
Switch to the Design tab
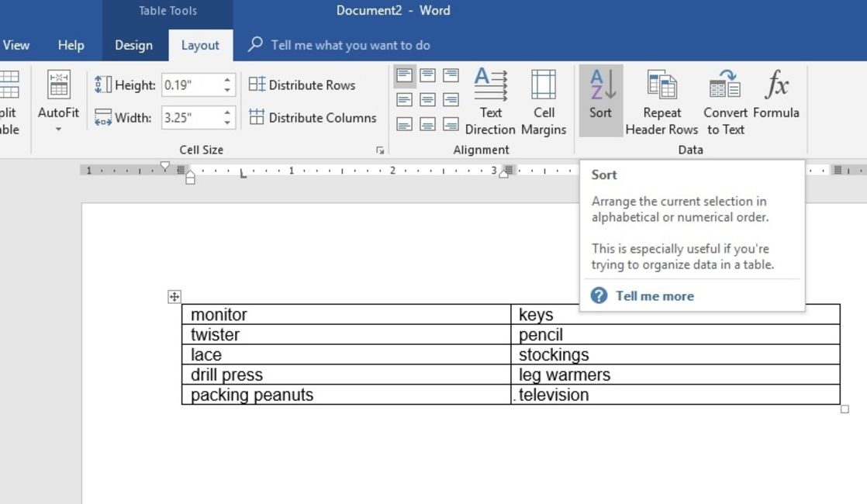[x=133, y=45]
